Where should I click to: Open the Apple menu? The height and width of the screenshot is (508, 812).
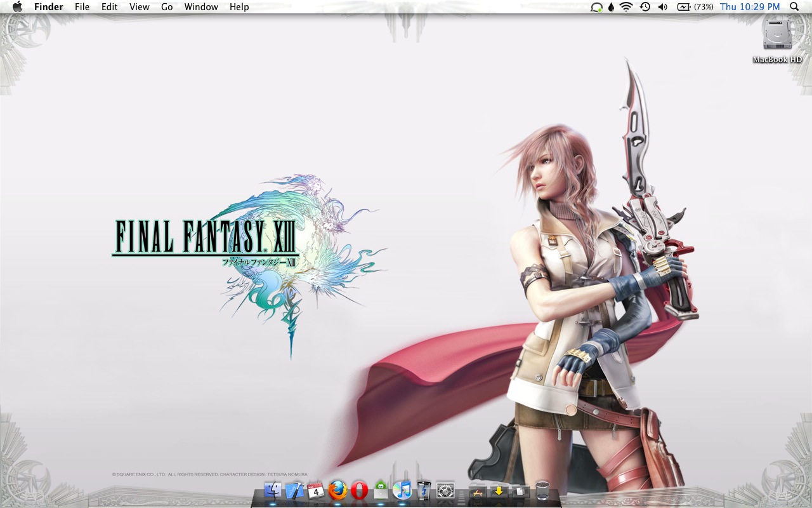pos(17,7)
